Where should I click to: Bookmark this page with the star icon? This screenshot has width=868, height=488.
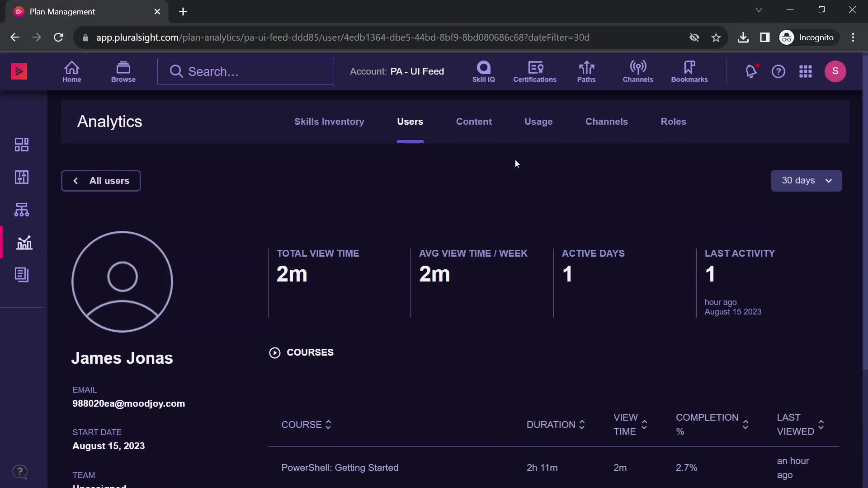[716, 38]
